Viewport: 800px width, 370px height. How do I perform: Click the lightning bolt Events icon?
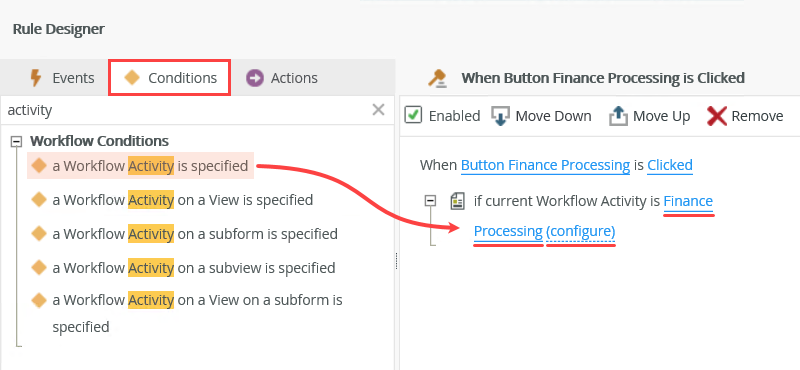[35, 78]
